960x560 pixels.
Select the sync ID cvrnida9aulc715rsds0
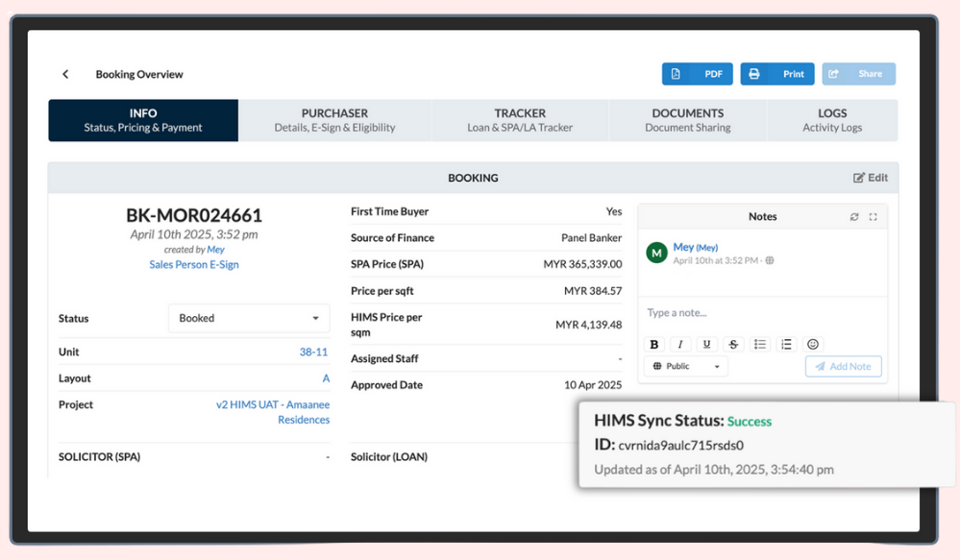pyautogui.click(x=680, y=446)
